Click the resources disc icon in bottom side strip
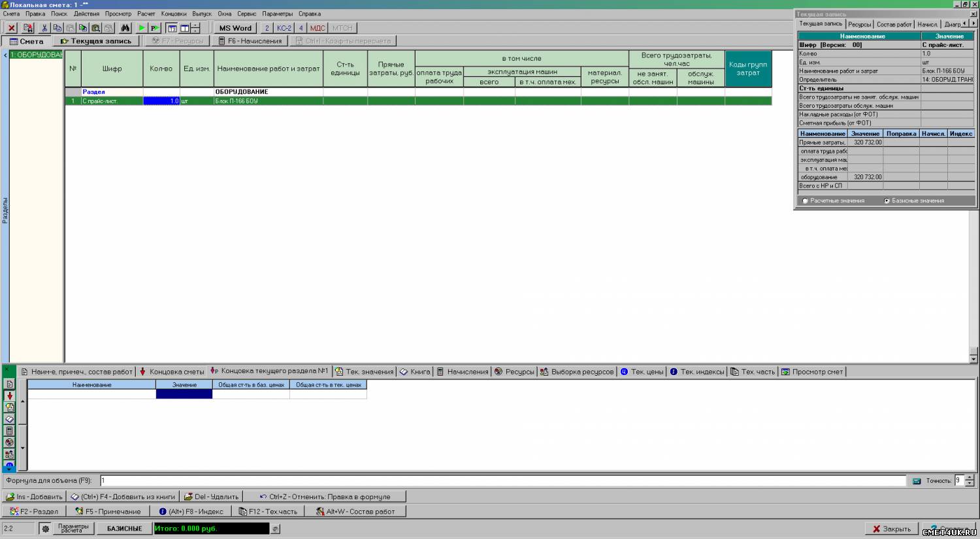The height and width of the screenshot is (539, 980). coord(9,442)
